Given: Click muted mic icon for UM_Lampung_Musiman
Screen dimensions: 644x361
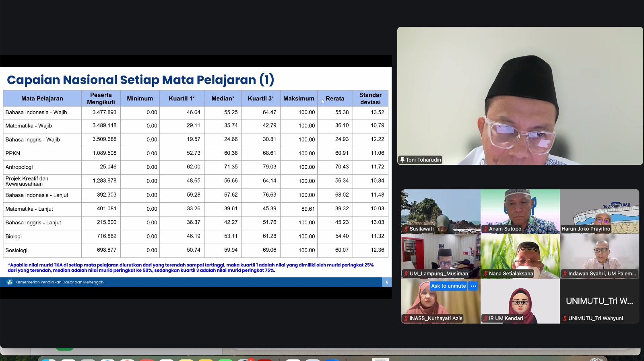Looking at the screenshot, I should [x=406, y=274].
